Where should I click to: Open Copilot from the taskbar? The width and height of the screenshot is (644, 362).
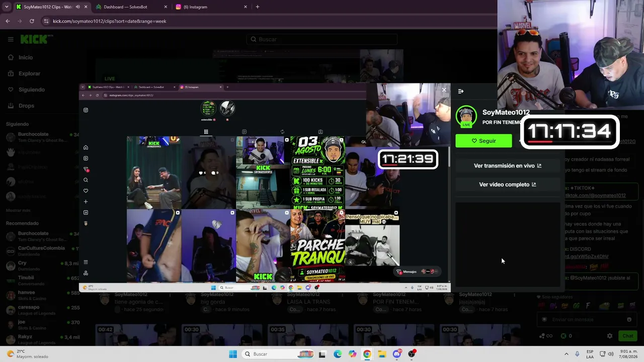coord(352,354)
